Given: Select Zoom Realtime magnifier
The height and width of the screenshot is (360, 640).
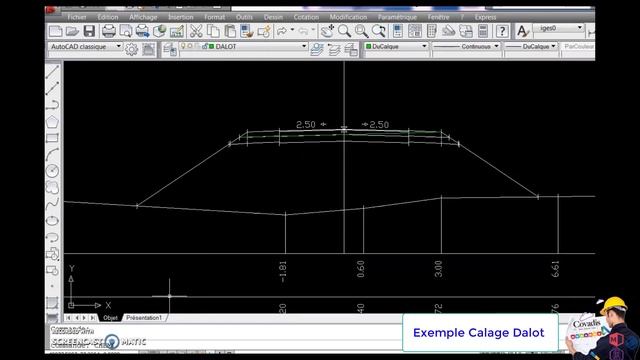Looking at the screenshot, I should [x=344, y=31].
